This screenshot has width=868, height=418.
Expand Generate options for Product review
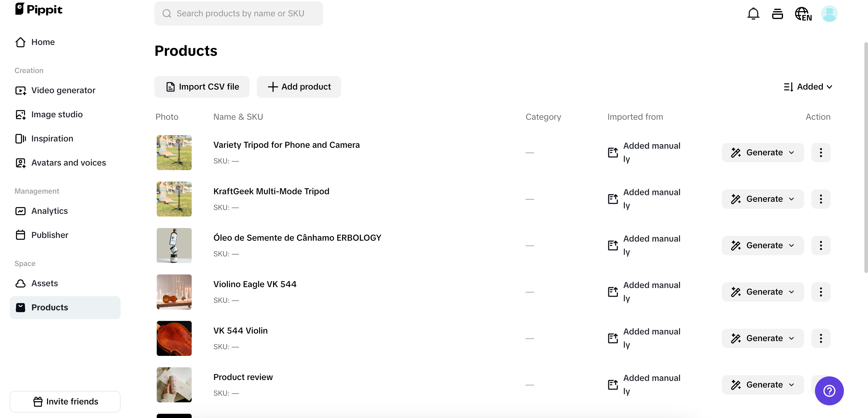762,385
